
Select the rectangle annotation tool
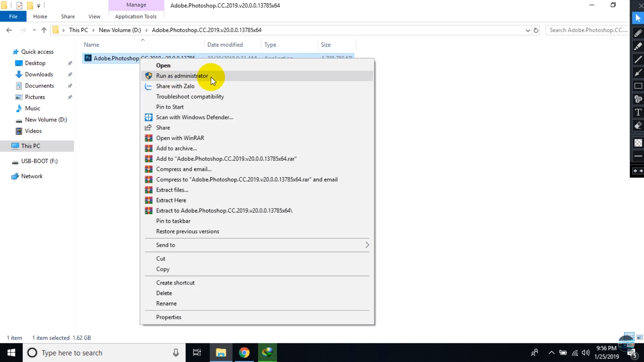point(638,86)
